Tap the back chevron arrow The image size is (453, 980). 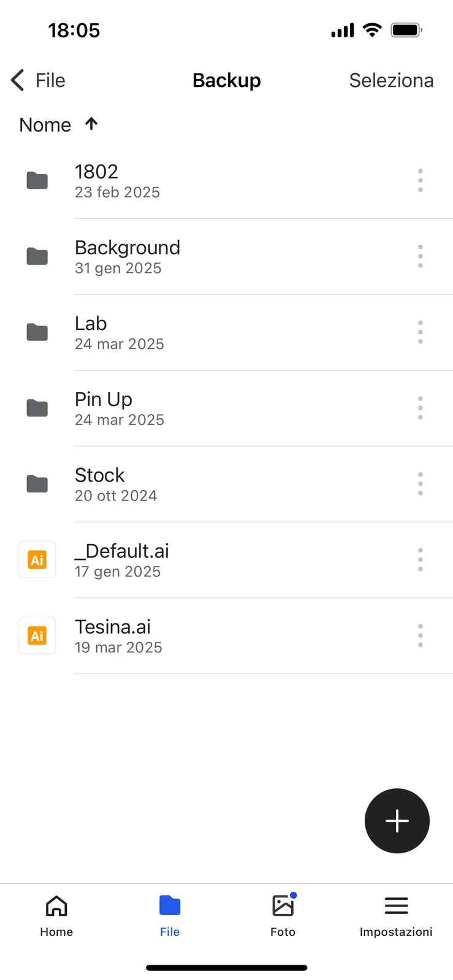click(x=18, y=80)
